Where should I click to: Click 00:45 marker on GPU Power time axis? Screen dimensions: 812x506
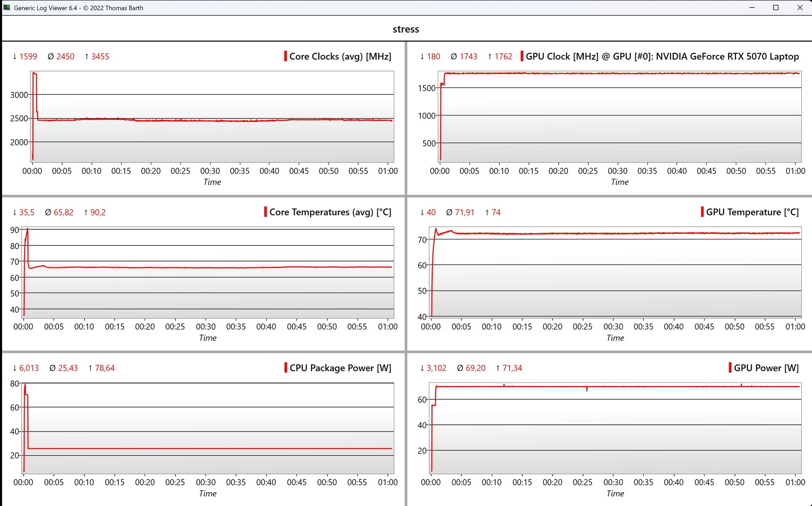point(704,482)
